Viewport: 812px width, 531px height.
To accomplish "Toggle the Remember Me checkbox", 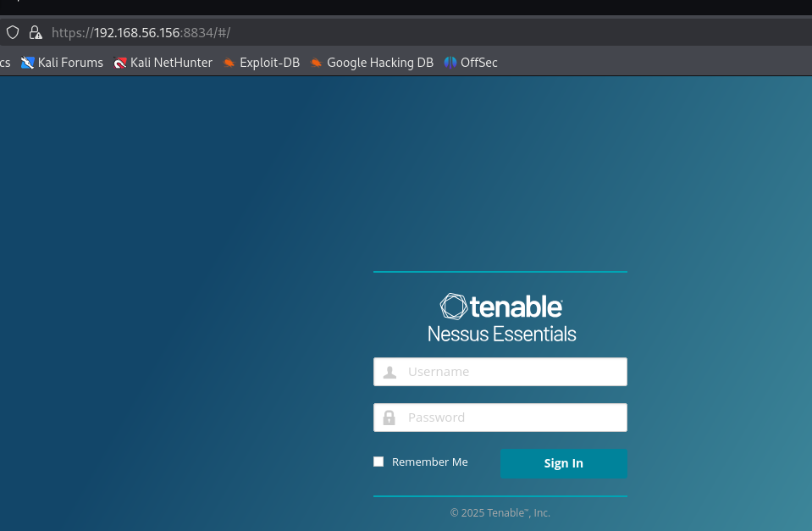I will click(378, 462).
